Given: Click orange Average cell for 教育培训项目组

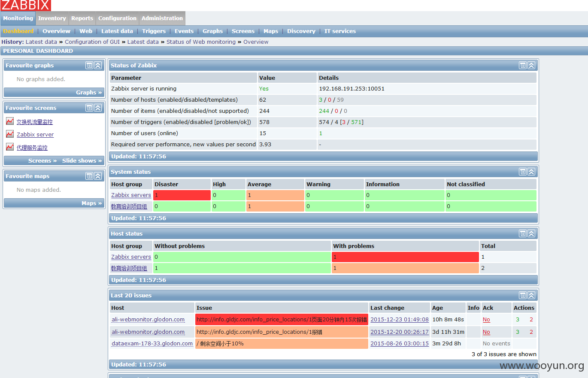Looking at the screenshot, I should [x=275, y=206].
